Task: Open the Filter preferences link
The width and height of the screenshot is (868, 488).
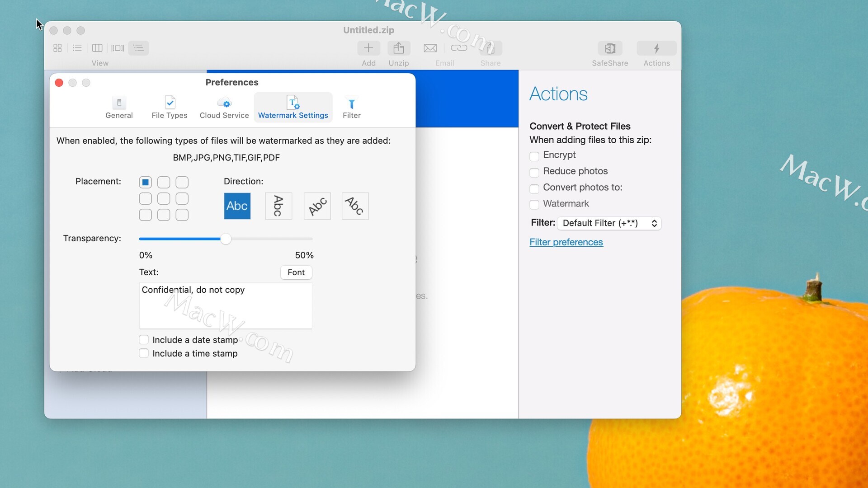Action: 566,242
